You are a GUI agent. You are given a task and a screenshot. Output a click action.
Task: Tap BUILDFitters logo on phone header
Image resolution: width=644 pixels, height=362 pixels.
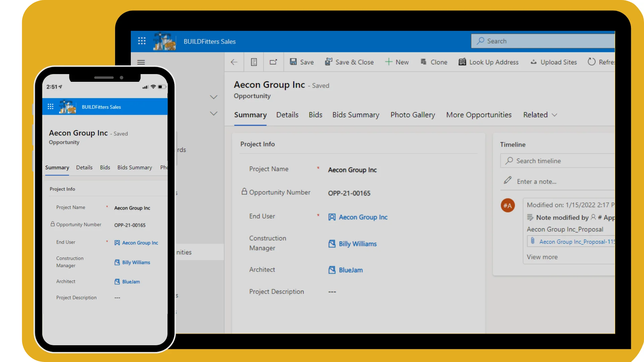(x=67, y=107)
